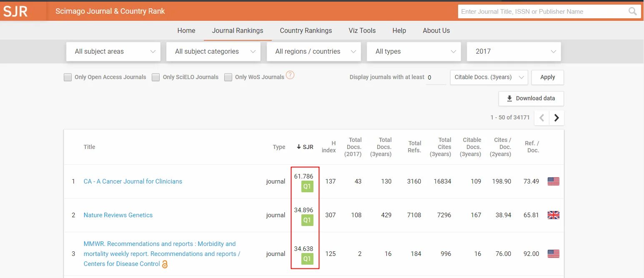Click the minimum journals number field
The image size is (644, 278).
[436, 77]
